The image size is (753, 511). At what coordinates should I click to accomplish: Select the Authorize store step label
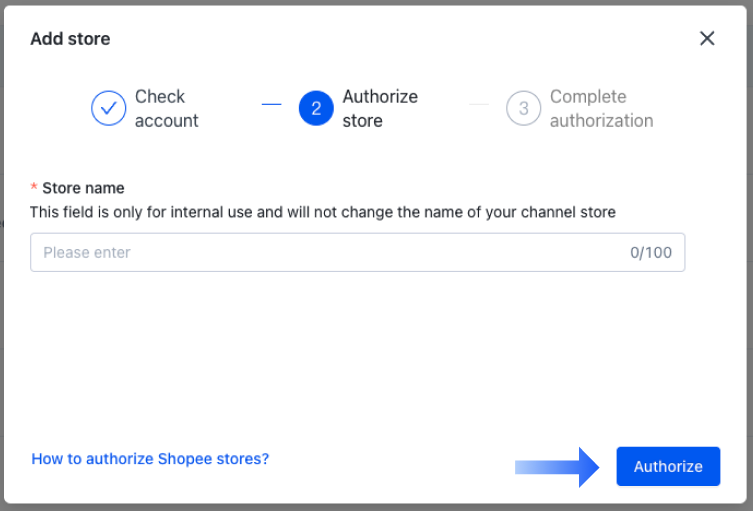click(380, 108)
